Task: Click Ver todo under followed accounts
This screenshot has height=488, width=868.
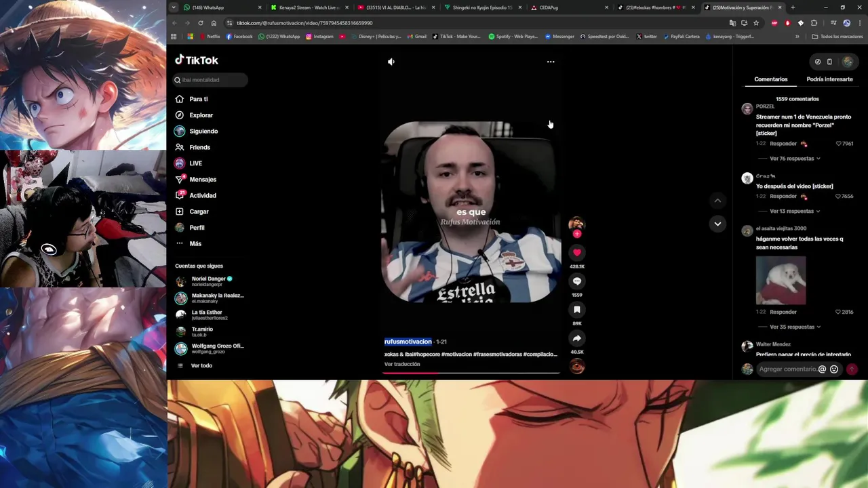Action: click(x=201, y=366)
